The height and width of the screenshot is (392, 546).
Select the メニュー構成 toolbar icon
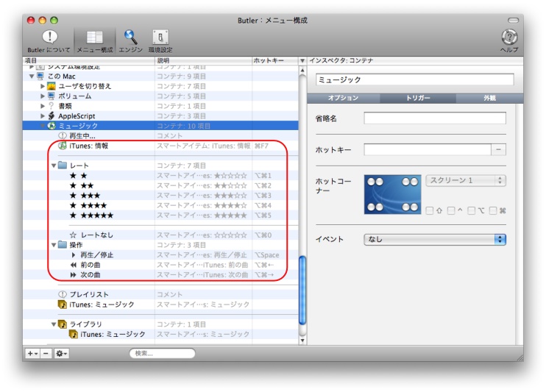[94, 38]
